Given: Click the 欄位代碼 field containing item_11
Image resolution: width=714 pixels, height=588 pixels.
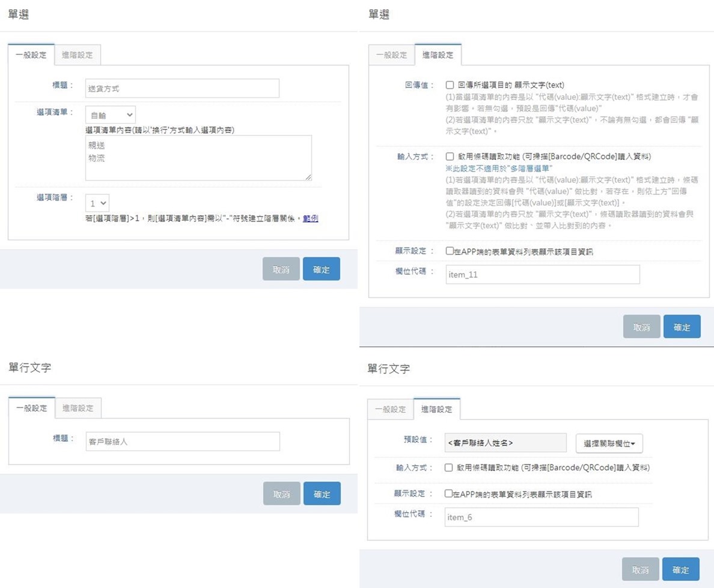Looking at the screenshot, I should pos(542,274).
